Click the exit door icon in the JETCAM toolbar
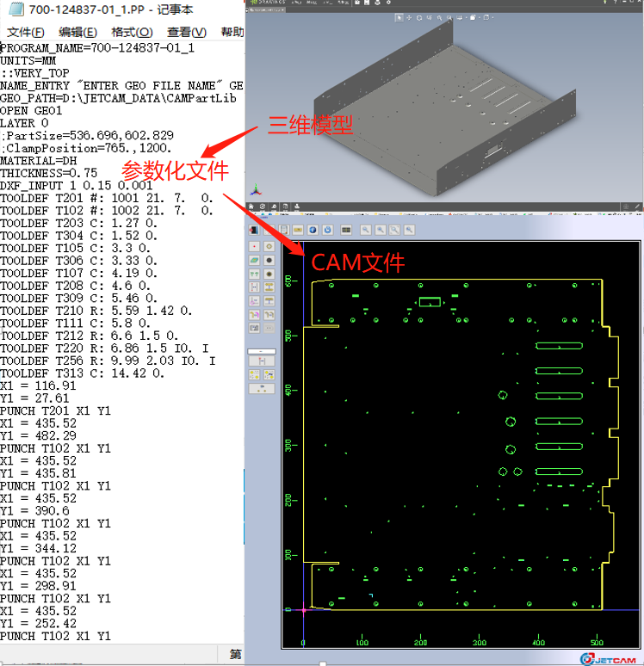The height and width of the screenshot is (666, 644). [x=254, y=230]
